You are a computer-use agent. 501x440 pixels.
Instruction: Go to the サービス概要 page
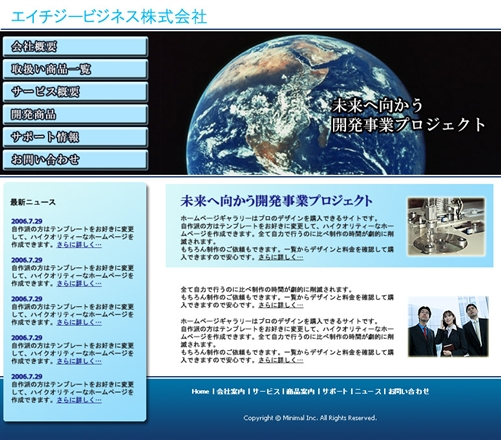tap(75, 92)
